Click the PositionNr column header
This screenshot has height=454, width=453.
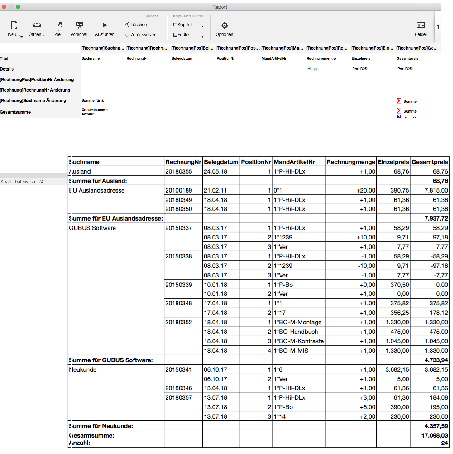click(256, 162)
